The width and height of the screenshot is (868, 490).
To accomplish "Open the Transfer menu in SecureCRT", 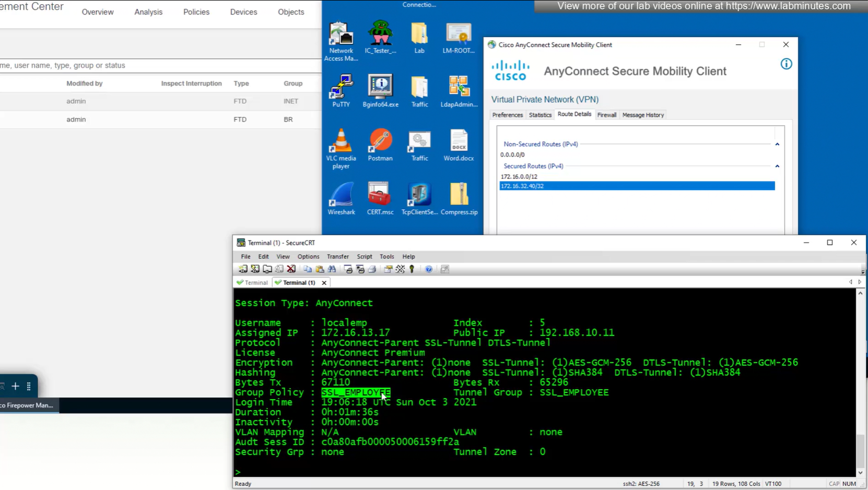I will pyautogui.click(x=337, y=257).
